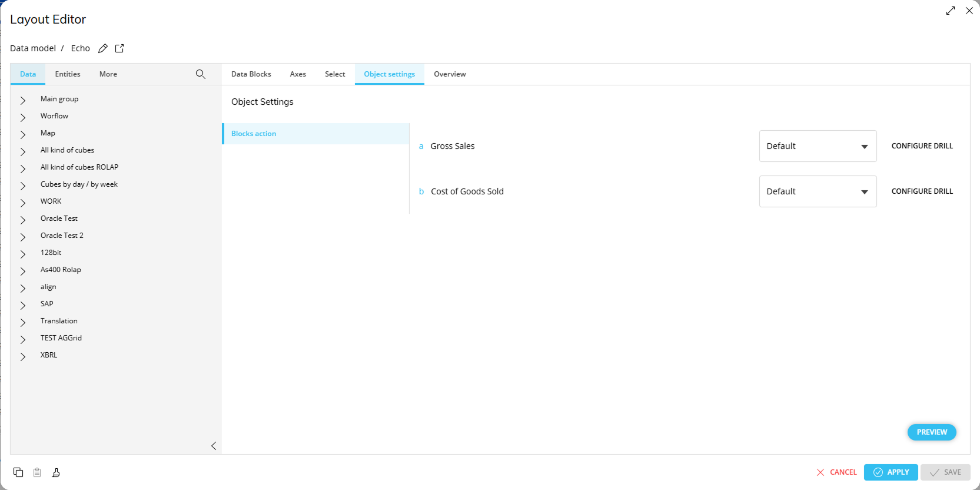
Task: Click the Cancel button
Action: click(836, 472)
